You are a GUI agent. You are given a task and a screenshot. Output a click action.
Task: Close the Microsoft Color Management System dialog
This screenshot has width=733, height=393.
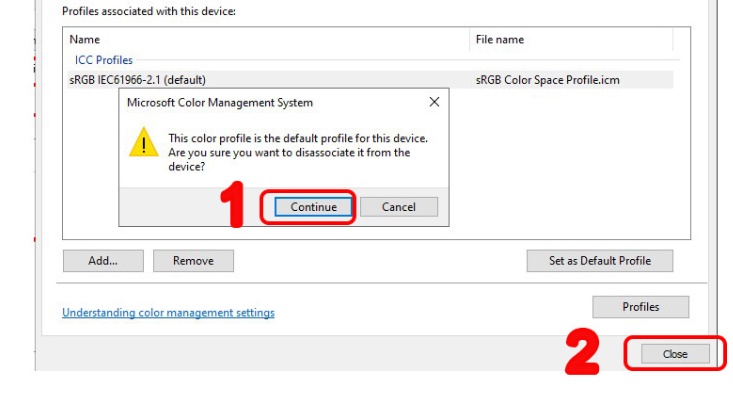click(x=434, y=102)
